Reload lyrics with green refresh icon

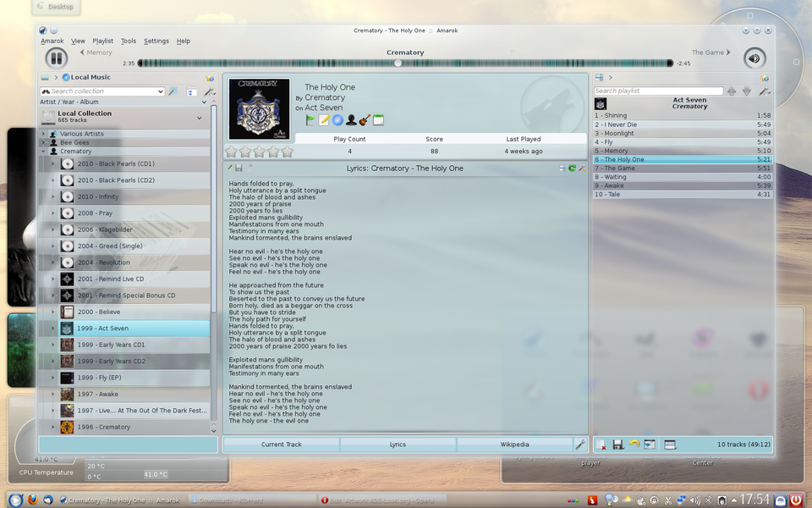[572, 168]
